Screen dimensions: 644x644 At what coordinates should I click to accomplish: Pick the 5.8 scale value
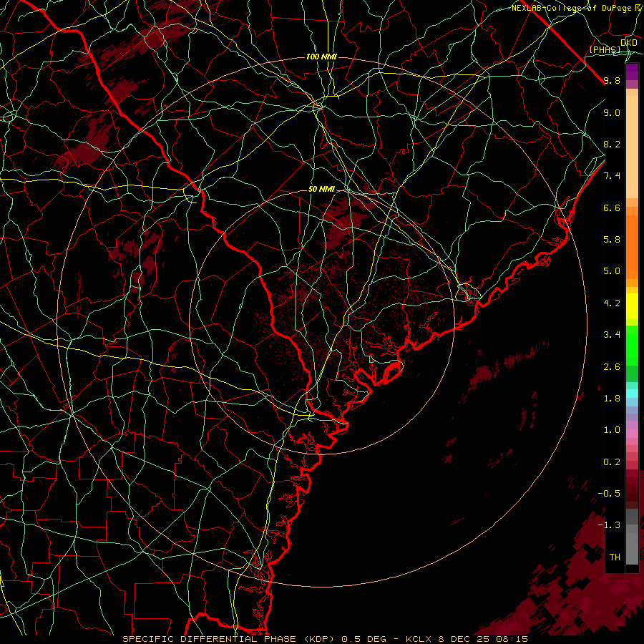pos(612,240)
